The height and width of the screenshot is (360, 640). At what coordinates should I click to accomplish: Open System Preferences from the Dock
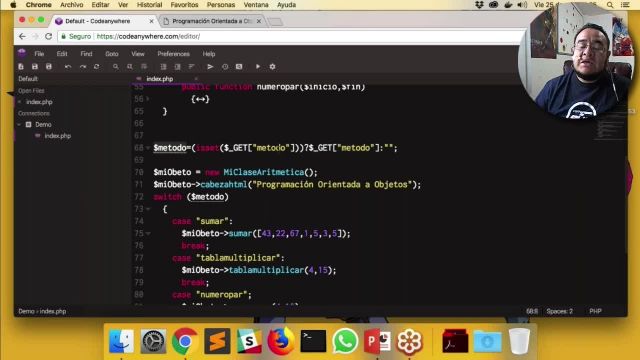pos(153,341)
